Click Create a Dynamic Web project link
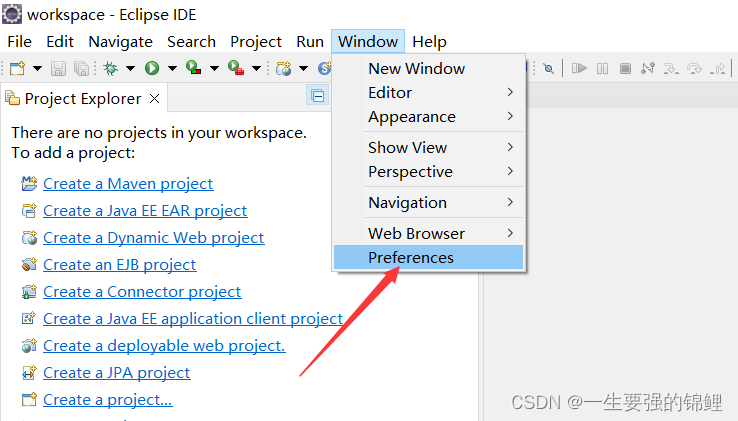Image resolution: width=738 pixels, height=421 pixels. (x=153, y=238)
